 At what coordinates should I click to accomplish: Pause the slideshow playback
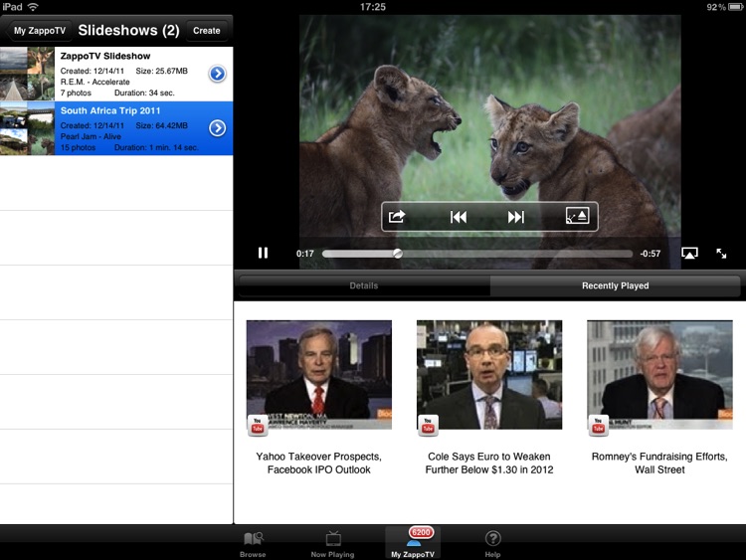point(263,253)
